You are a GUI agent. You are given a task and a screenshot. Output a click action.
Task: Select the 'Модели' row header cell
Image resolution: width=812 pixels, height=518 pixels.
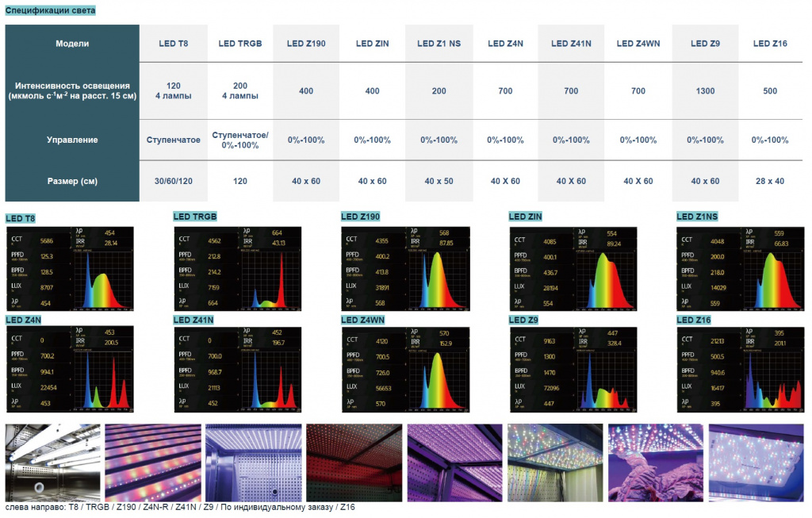(72, 44)
